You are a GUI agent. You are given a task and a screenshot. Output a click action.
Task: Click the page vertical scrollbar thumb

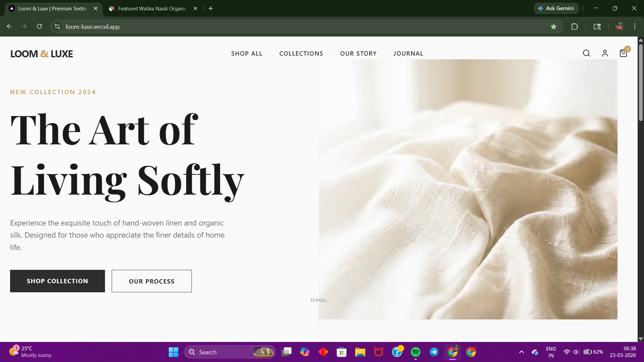[x=641, y=82]
